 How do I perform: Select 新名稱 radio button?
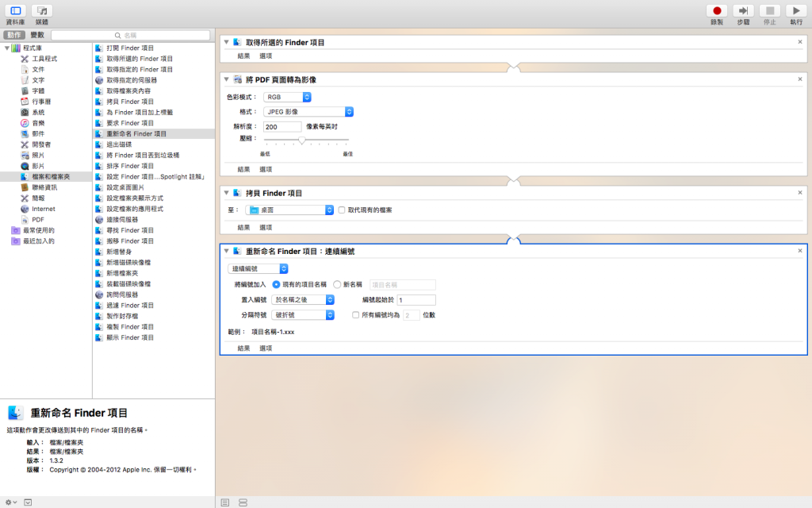click(x=337, y=285)
